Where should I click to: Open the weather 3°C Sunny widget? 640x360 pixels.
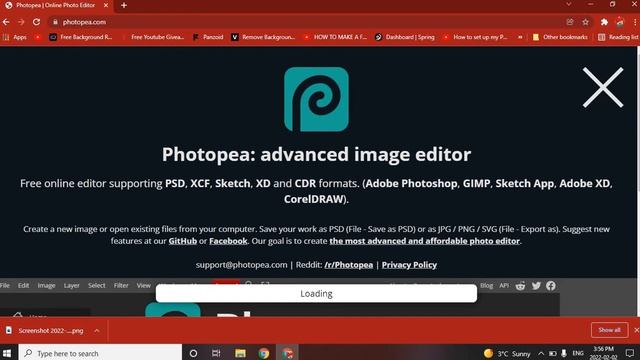tap(507, 353)
